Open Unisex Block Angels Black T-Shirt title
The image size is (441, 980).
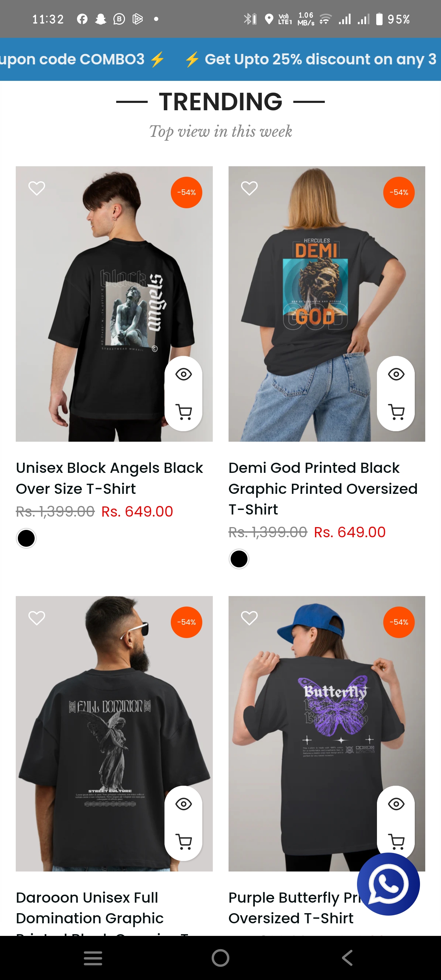[110, 478]
